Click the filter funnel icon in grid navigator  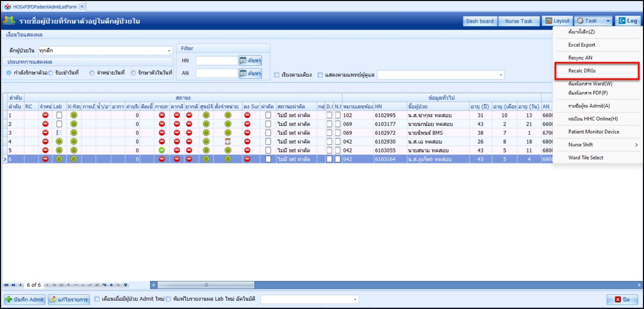126,285
